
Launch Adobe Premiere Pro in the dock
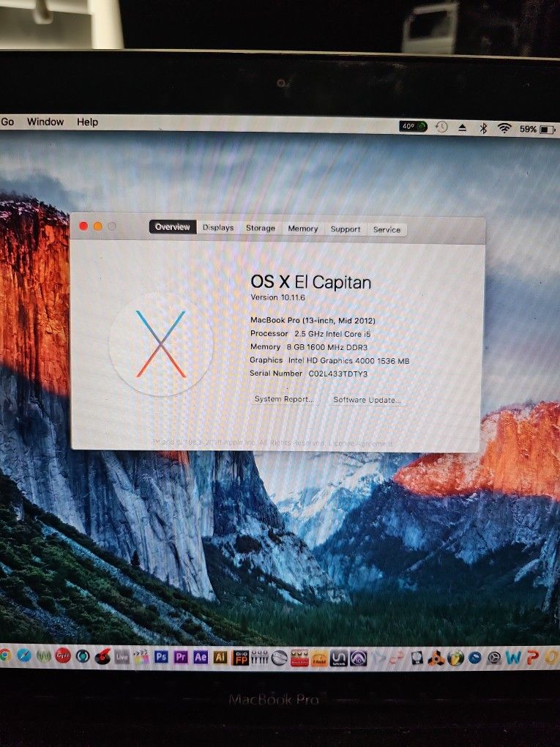pos(181,657)
